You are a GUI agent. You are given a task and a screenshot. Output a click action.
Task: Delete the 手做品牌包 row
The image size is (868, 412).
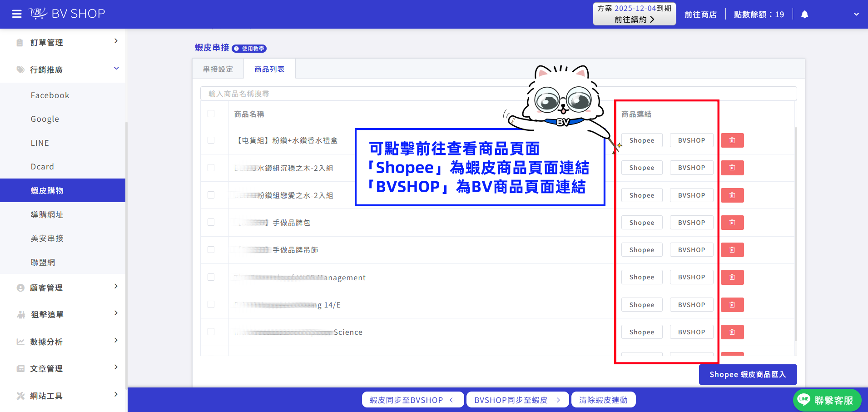[x=732, y=223]
